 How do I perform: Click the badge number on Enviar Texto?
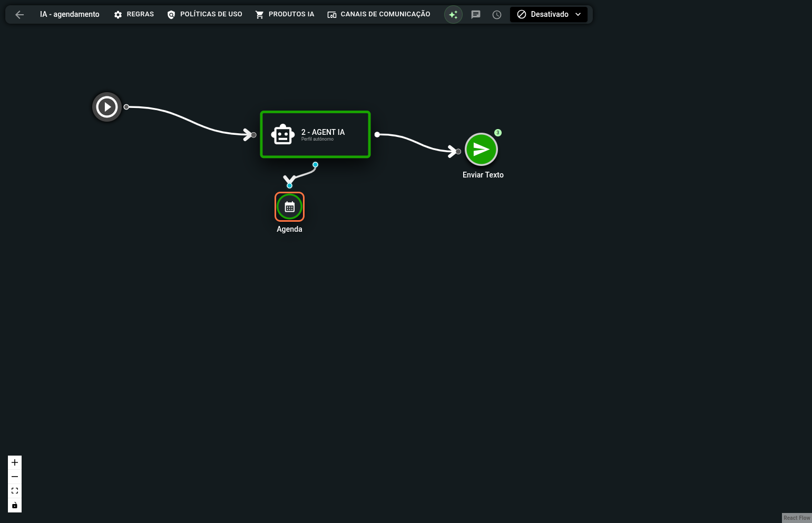(x=498, y=133)
